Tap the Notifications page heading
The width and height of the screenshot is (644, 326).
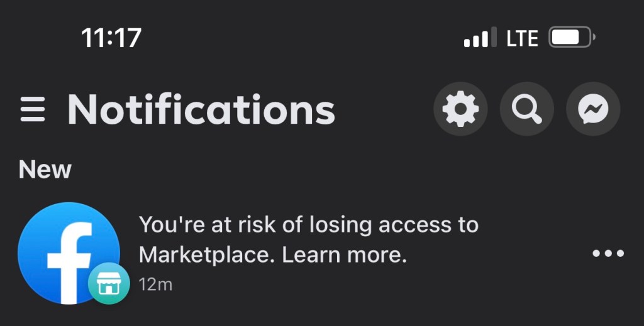(x=201, y=110)
